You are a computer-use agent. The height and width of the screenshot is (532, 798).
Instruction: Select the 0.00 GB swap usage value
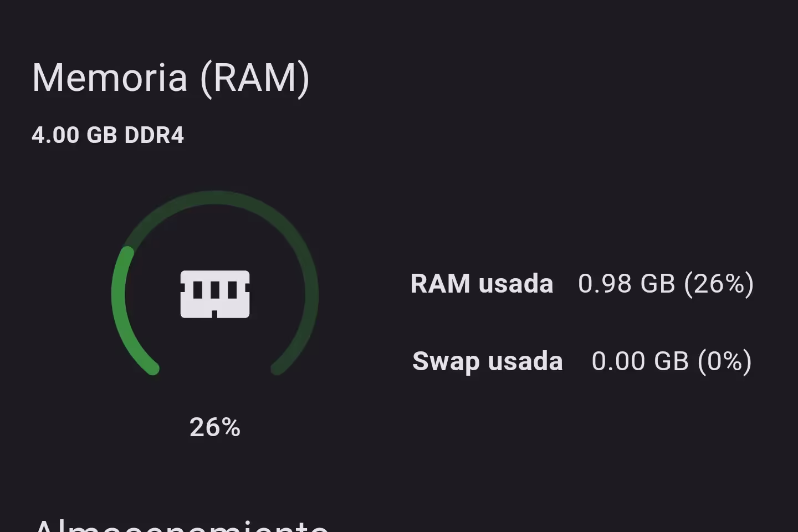coord(640,361)
